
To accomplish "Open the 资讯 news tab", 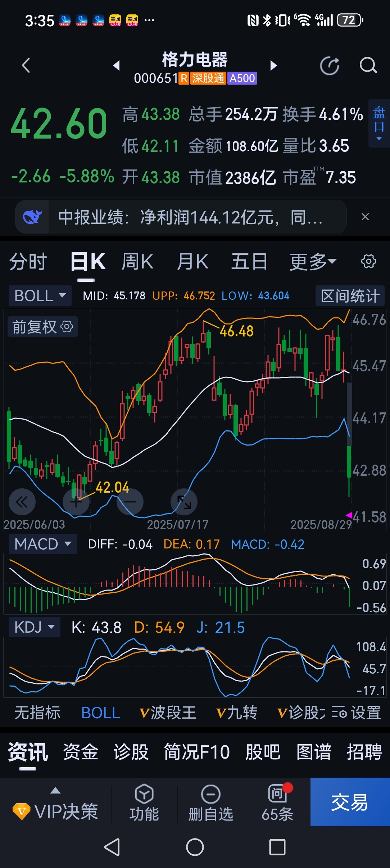I will click(28, 752).
